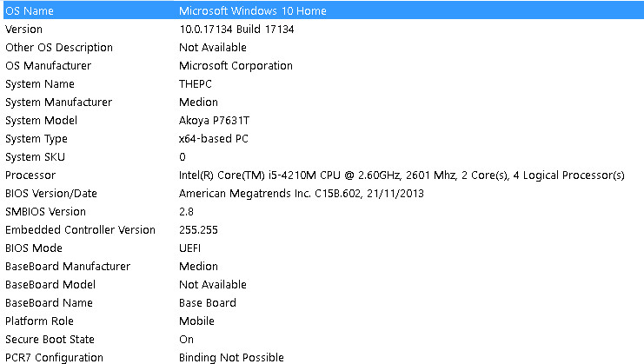Click the 'American Megatrends Inc. C15B.602' value
Screen dimensions: 644x364
(x=301, y=194)
